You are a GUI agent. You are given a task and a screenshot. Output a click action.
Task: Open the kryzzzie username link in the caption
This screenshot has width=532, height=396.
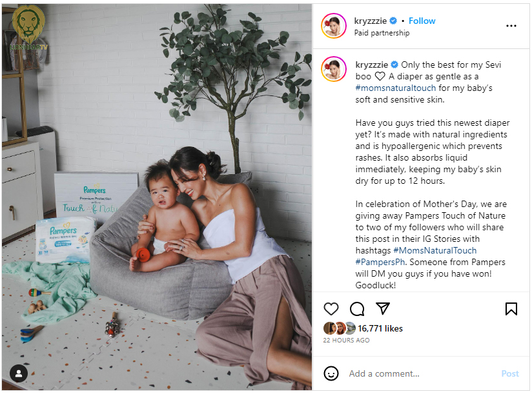(371, 64)
